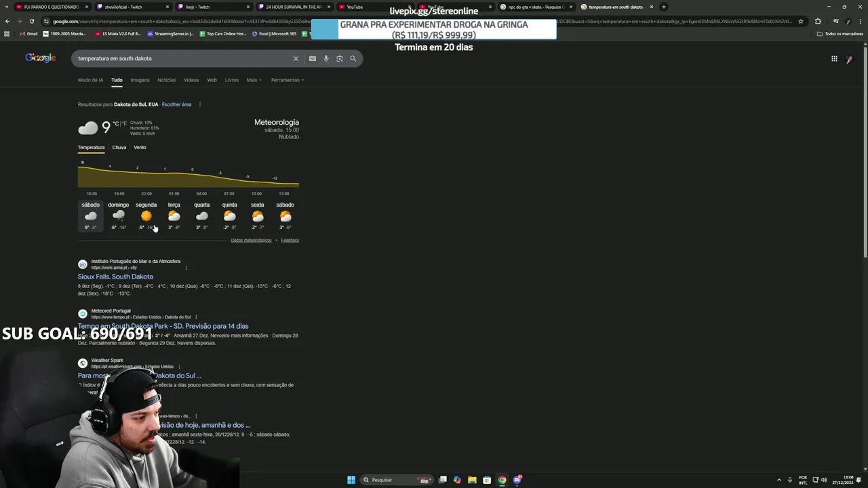The image size is (868, 488).
Task: Select the domingo forecast day
Action: [118, 216]
